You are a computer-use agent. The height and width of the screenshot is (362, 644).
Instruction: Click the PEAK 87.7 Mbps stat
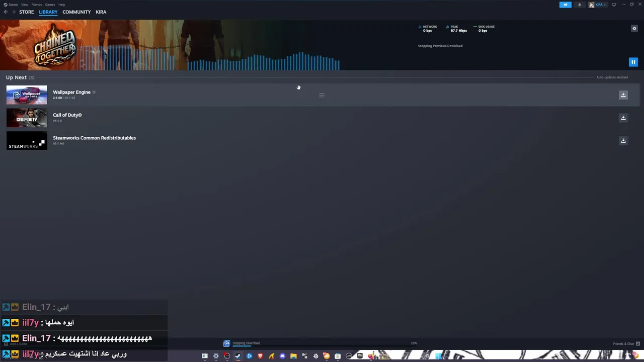tap(456, 29)
